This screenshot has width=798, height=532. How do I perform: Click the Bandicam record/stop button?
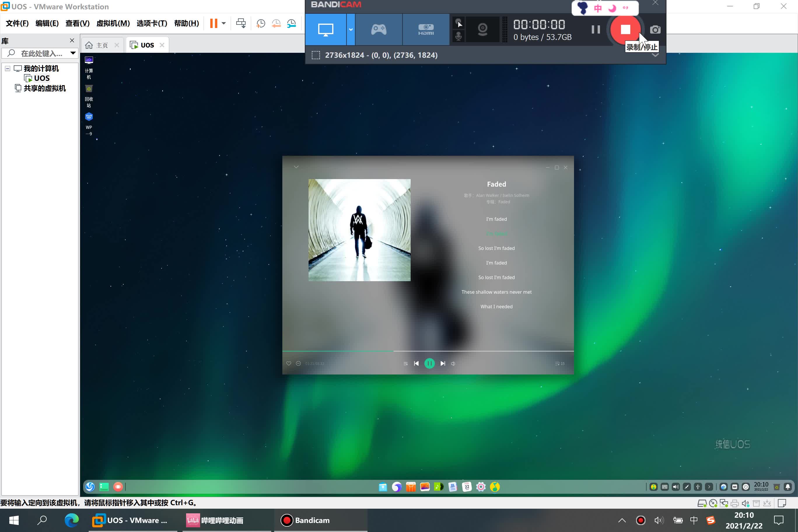[x=625, y=30]
